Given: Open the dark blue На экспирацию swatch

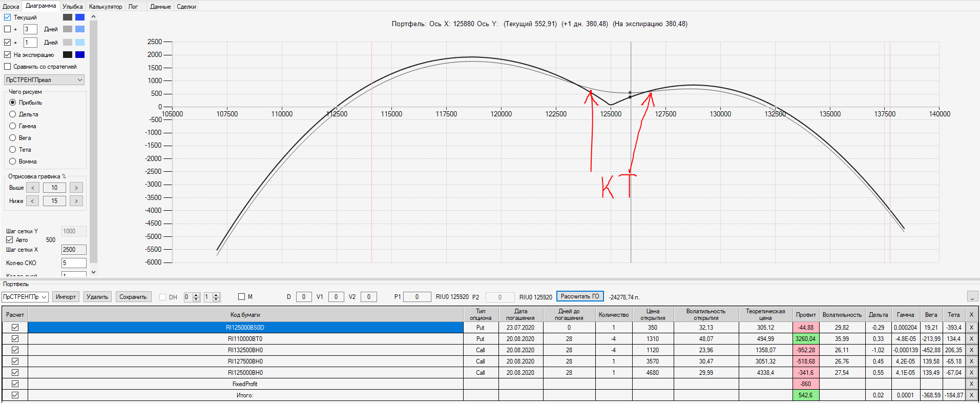Looking at the screenshot, I should point(80,55).
